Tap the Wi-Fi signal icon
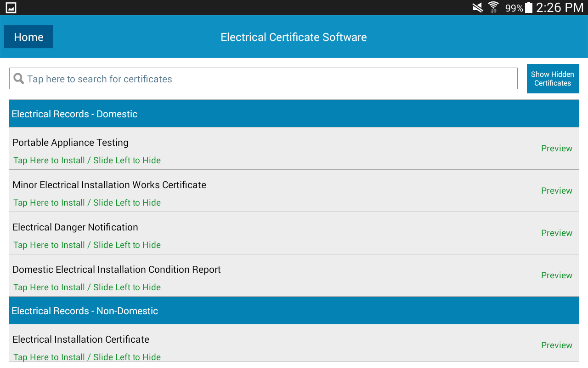 coord(493,7)
